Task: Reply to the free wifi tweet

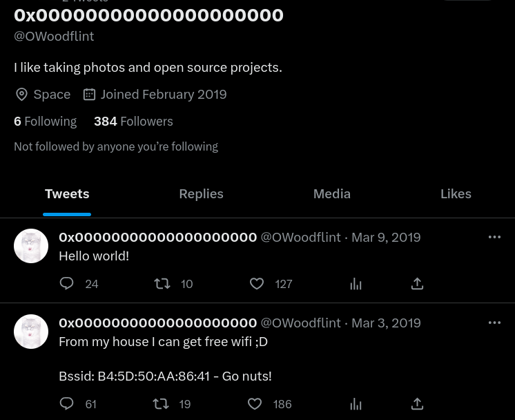Action: 67,403
